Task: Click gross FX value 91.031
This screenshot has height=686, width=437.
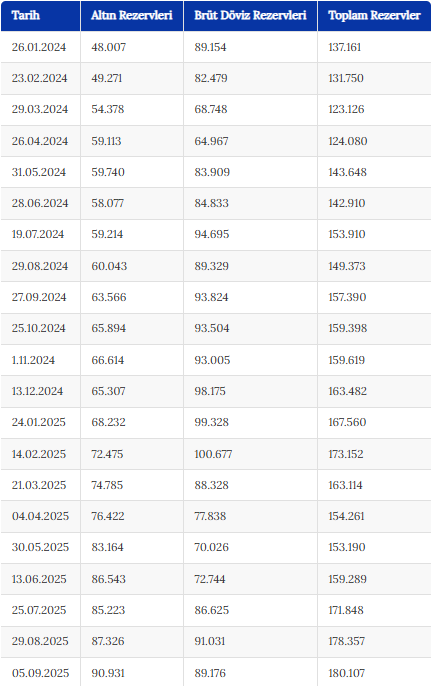Action: coord(210,641)
